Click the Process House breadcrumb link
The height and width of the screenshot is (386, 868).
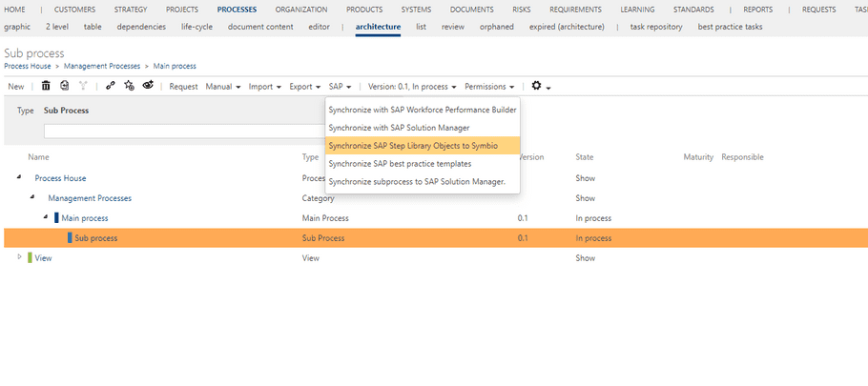tap(28, 66)
